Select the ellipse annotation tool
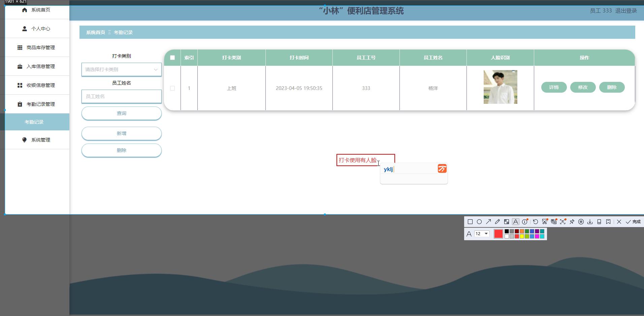Viewport: 644px width, 316px height. pyautogui.click(x=479, y=222)
